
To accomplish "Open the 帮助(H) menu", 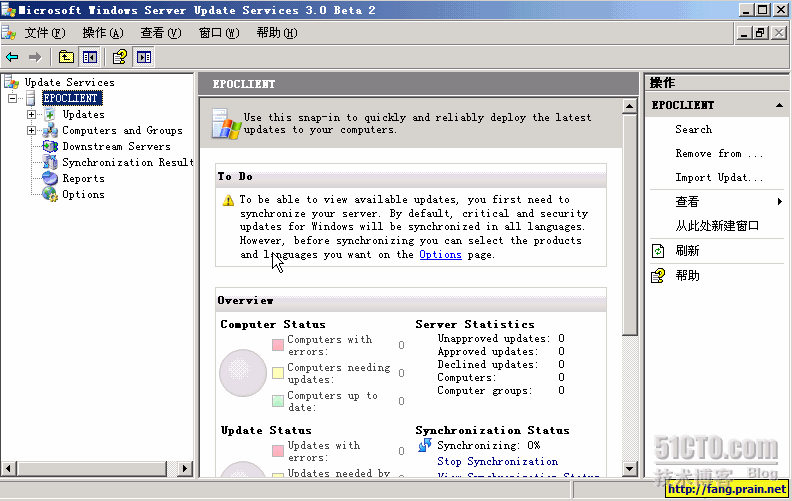I will coord(277,33).
